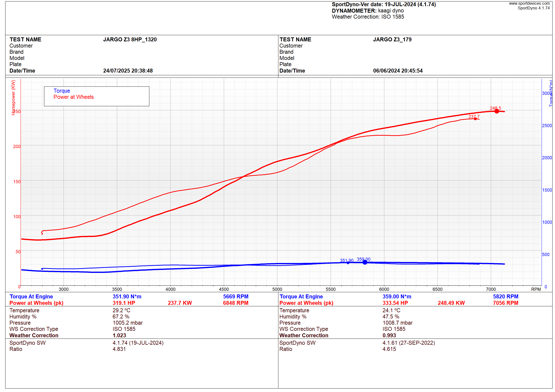Image resolution: width=555 pixels, height=392 pixels.
Task: Click the Torque legend entry
Action: click(x=62, y=91)
